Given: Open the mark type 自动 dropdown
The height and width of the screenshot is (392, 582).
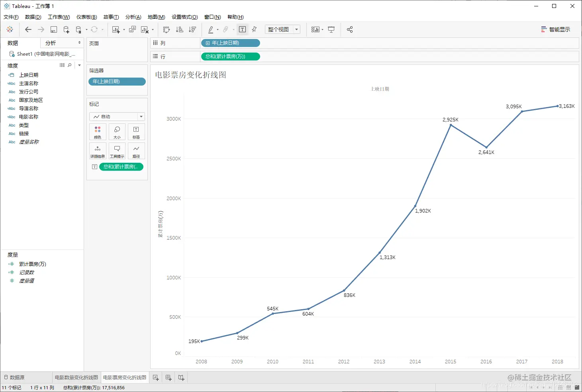Looking at the screenshot, I should [x=117, y=117].
